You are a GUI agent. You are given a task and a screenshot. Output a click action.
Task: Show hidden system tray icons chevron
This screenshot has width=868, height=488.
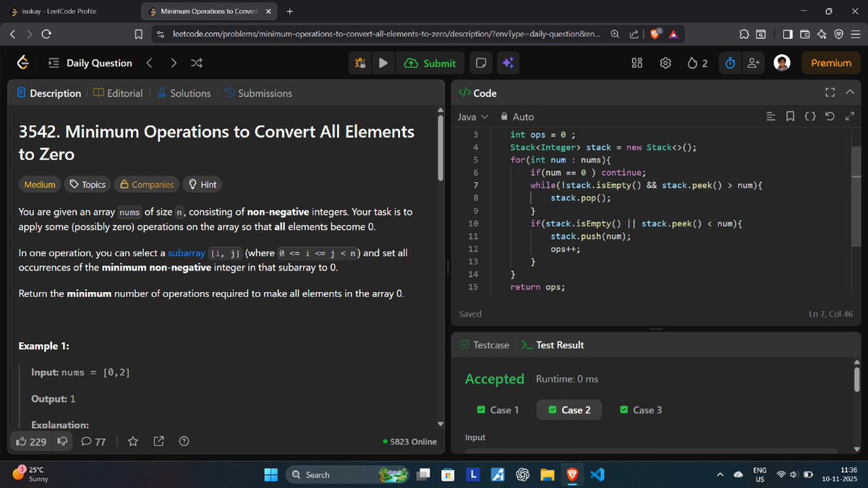pos(720,474)
